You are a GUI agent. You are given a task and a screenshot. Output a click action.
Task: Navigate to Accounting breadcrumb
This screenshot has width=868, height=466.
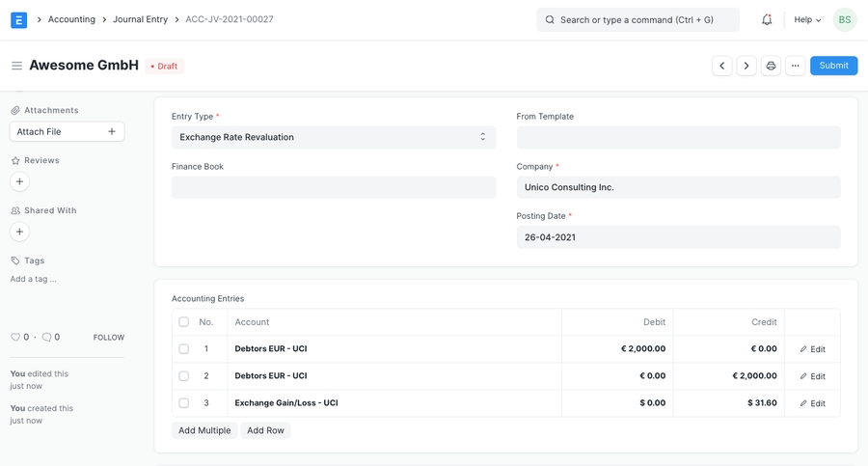pyautogui.click(x=71, y=19)
